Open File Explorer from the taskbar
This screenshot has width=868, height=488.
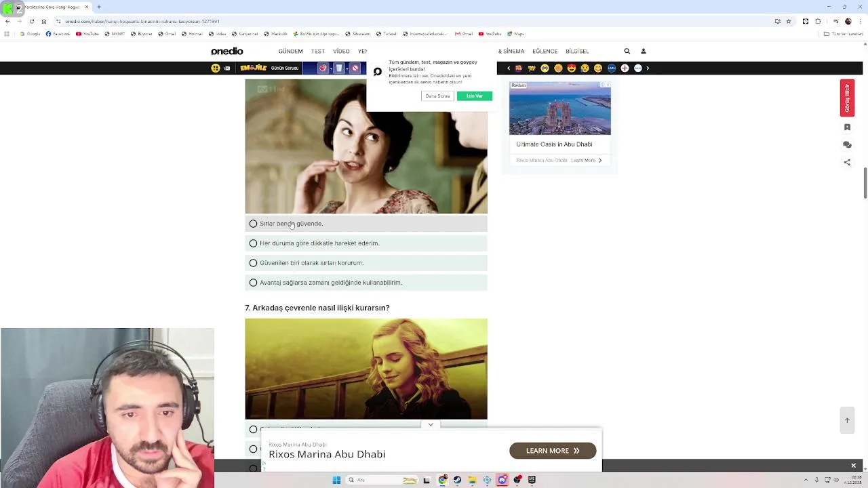472,480
